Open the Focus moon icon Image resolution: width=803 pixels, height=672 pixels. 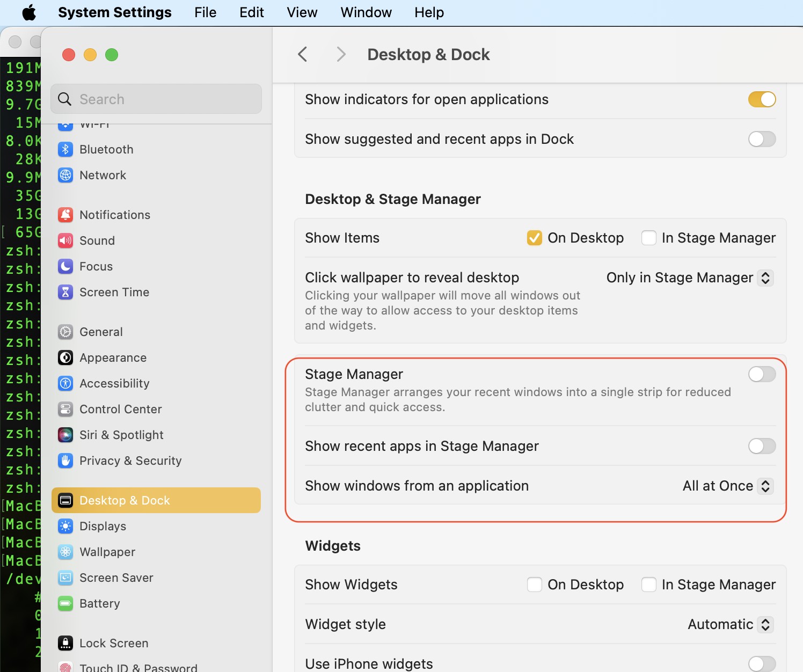pyautogui.click(x=65, y=266)
